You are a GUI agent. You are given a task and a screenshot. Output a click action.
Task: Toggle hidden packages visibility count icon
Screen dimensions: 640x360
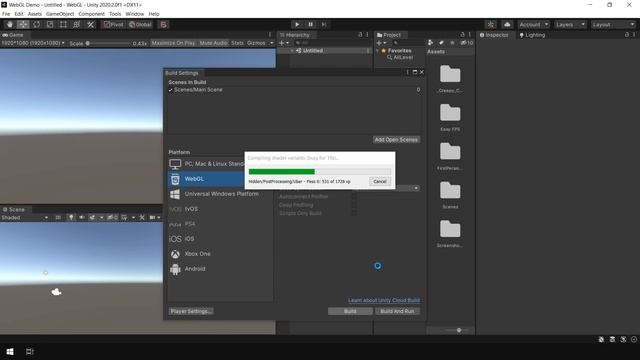(x=467, y=43)
